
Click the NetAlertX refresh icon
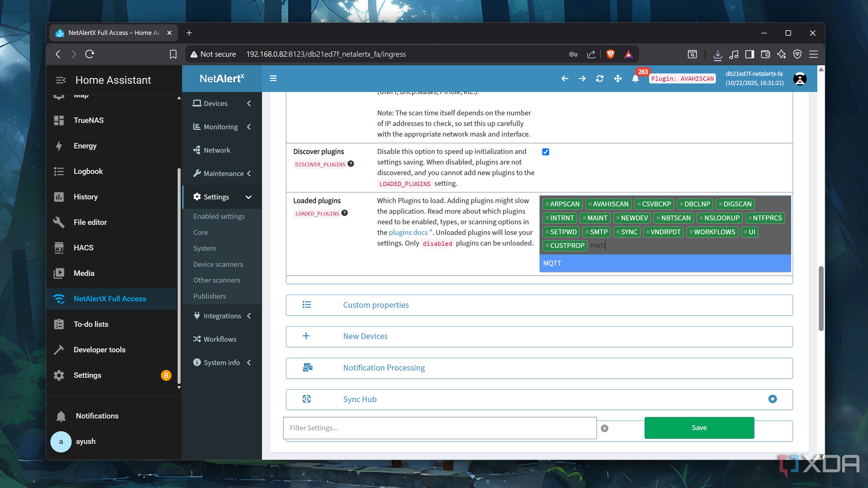(600, 79)
